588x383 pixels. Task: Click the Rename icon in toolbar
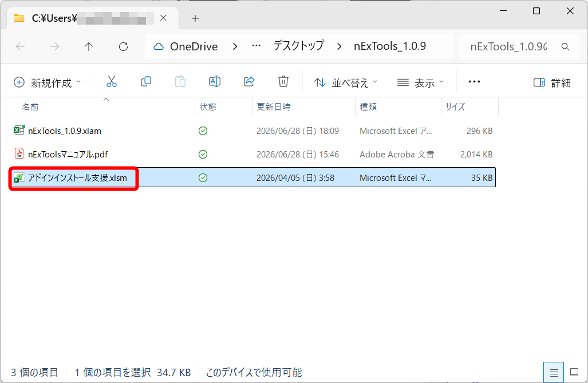pyautogui.click(x=215, y=81)
